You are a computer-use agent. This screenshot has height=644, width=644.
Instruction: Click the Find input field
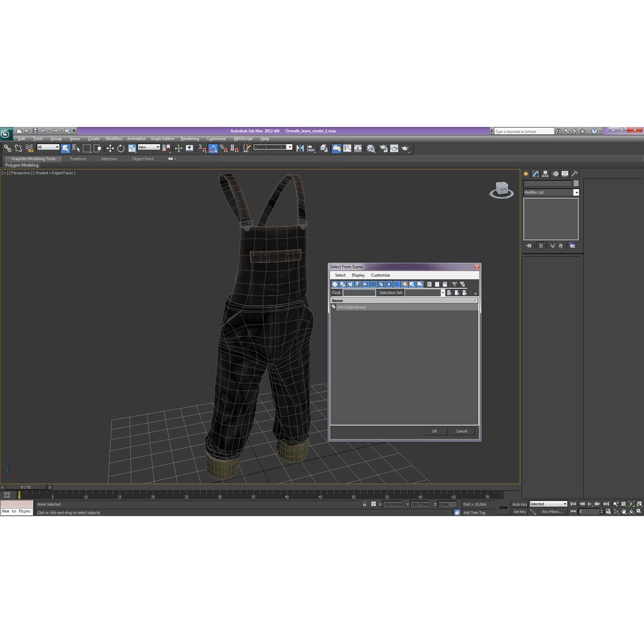(x=359, y=293)
